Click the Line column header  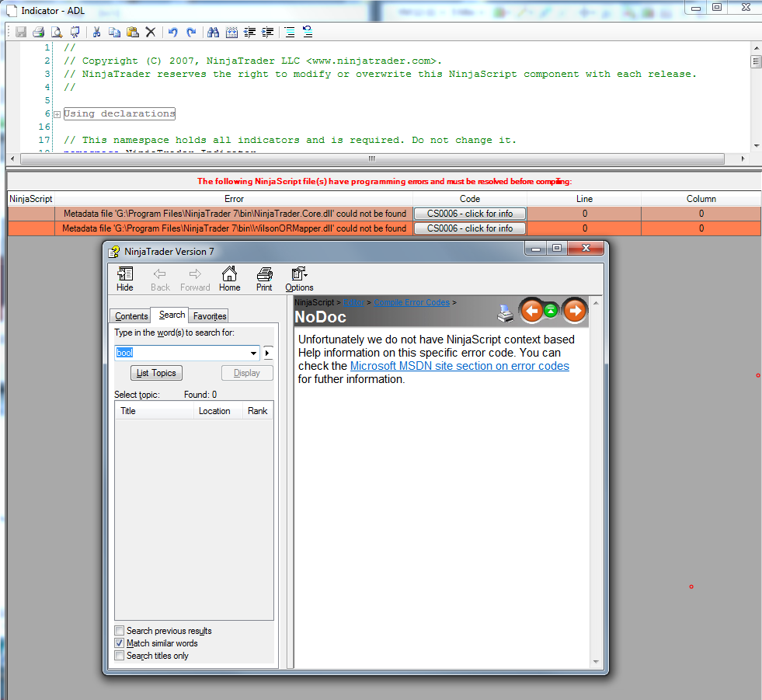point(584,199)
